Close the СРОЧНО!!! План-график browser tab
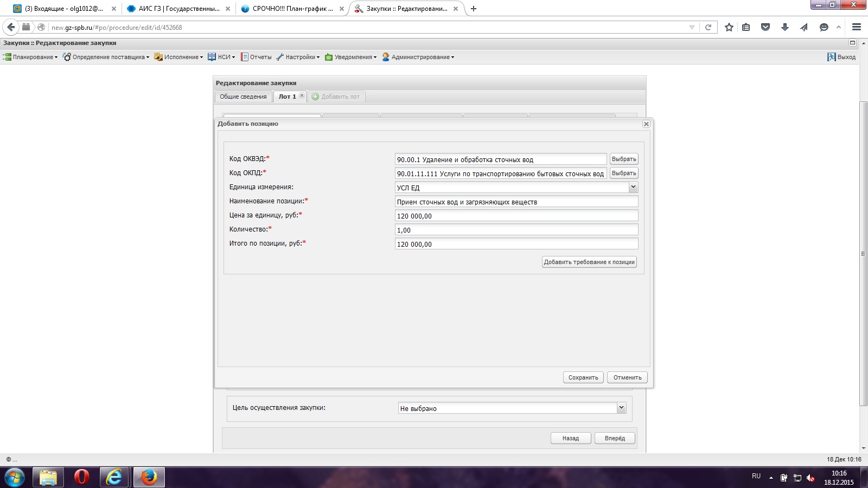Viewport: 868px width, 488px height. tap(342, 9)
